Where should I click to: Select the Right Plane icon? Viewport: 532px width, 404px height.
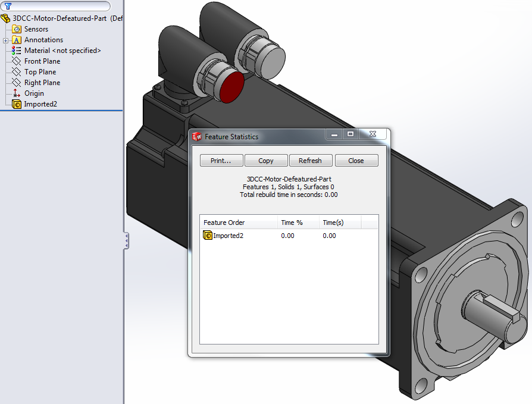[17, 83]
